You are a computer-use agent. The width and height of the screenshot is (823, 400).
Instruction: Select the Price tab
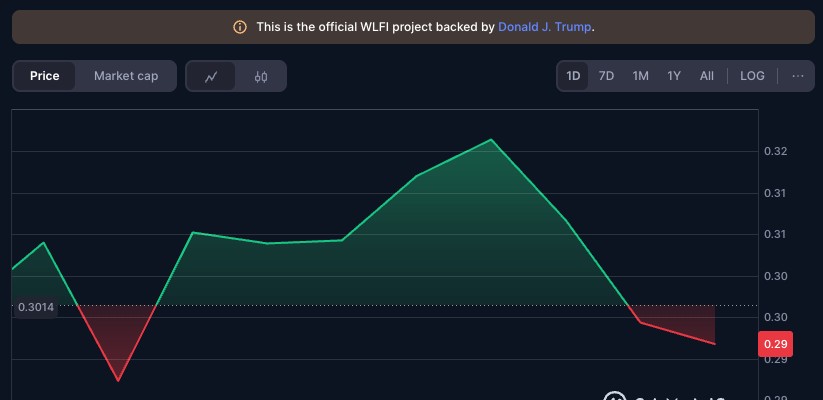pos(45,76)
